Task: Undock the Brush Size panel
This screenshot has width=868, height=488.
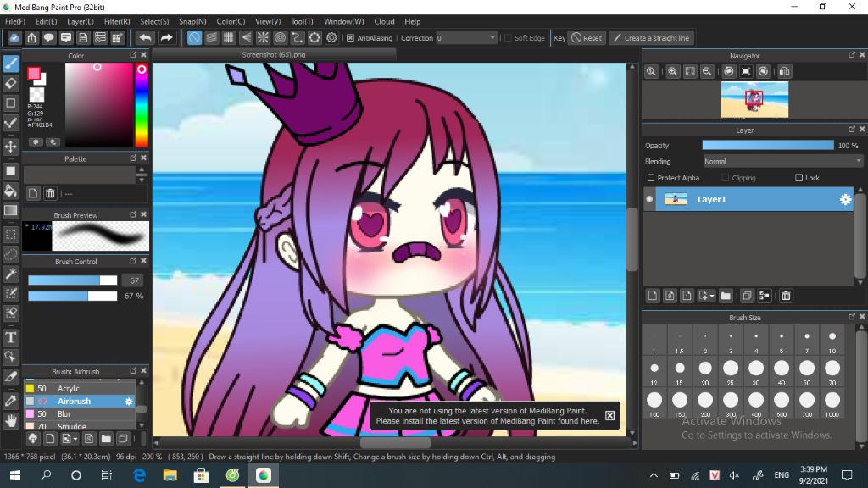Action: click(851, 317)
